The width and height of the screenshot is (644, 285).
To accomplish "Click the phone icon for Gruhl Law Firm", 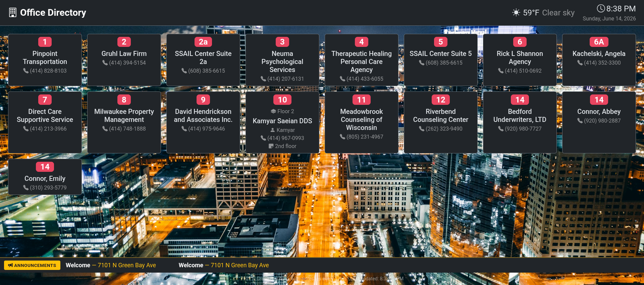I will point(105,63).
